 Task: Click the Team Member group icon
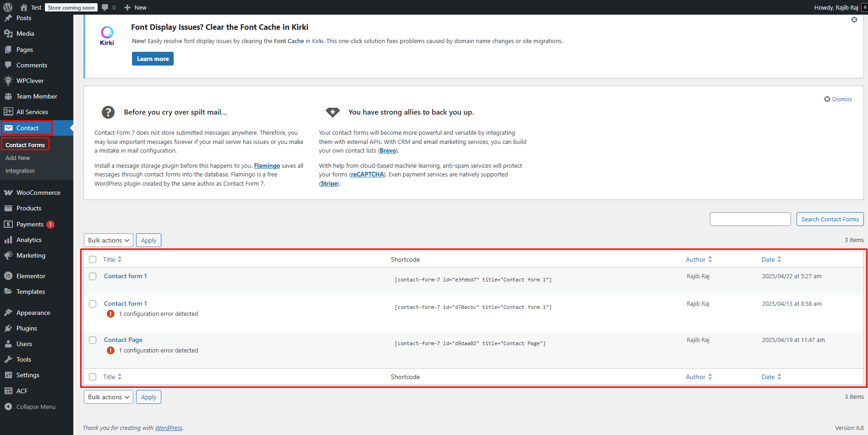coord(8,96)
